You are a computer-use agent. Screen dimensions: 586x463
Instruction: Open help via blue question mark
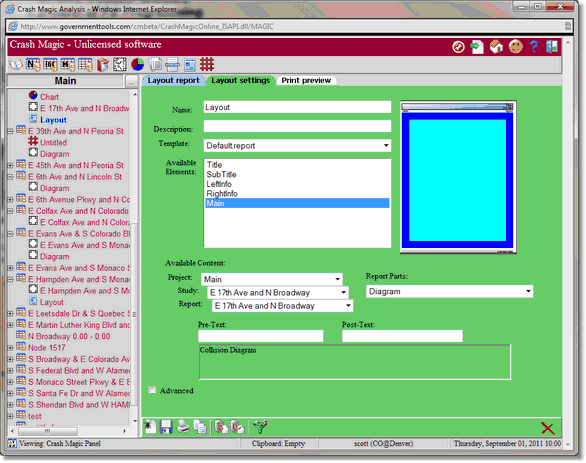[x=534, y=47]
